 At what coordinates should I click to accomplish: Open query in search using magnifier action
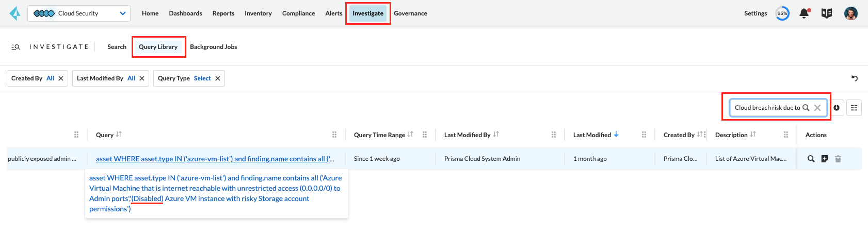811,159
